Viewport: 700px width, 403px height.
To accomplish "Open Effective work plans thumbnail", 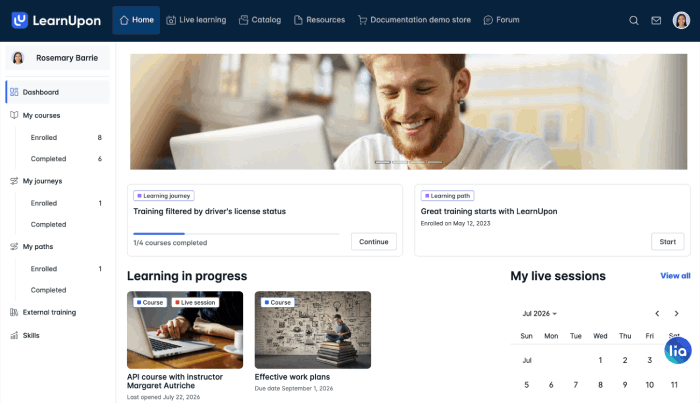I will click(312, 330).
